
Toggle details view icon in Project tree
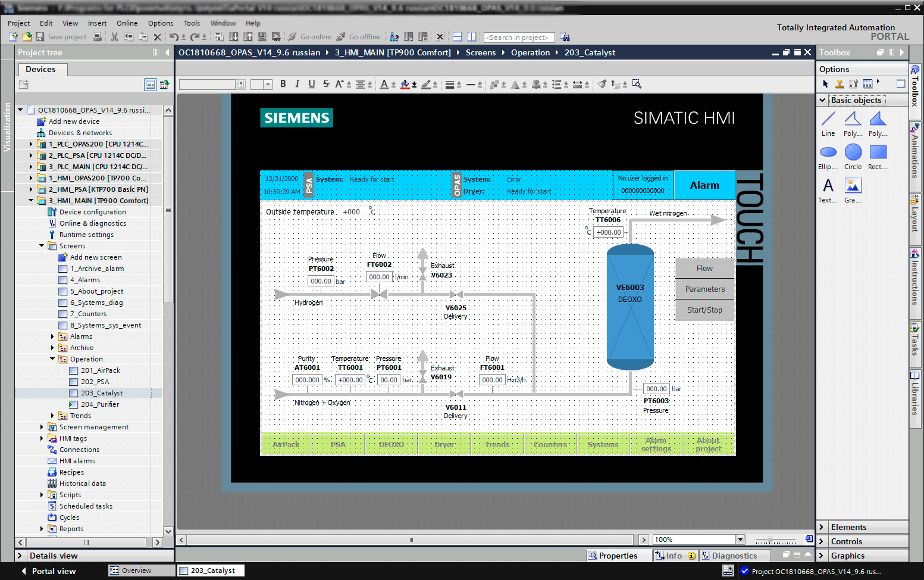tap(151, 85)
